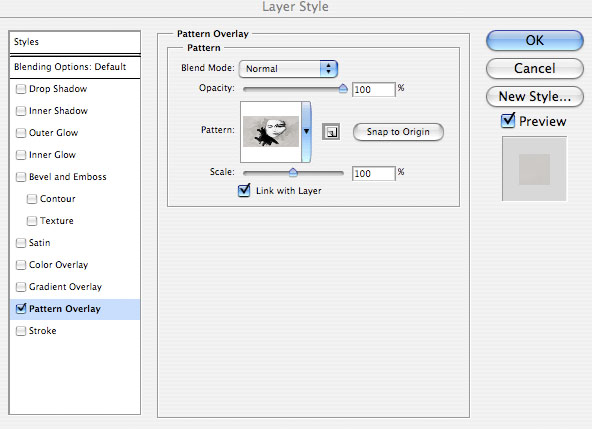Select the Stroke style label
Screen dimensions: 592x429
[x=43, y=331]
